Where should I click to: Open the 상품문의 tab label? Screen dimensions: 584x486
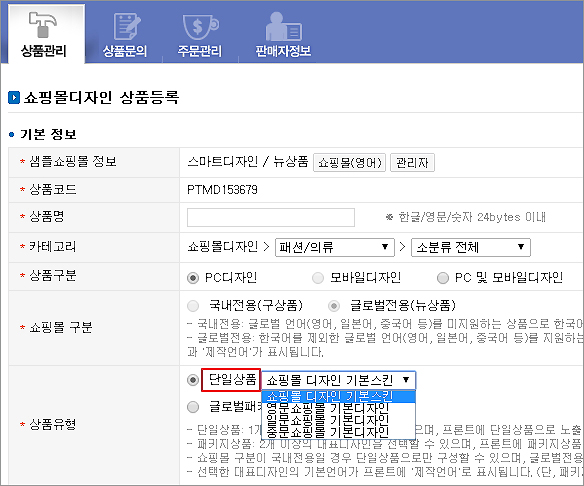[125, 51]
